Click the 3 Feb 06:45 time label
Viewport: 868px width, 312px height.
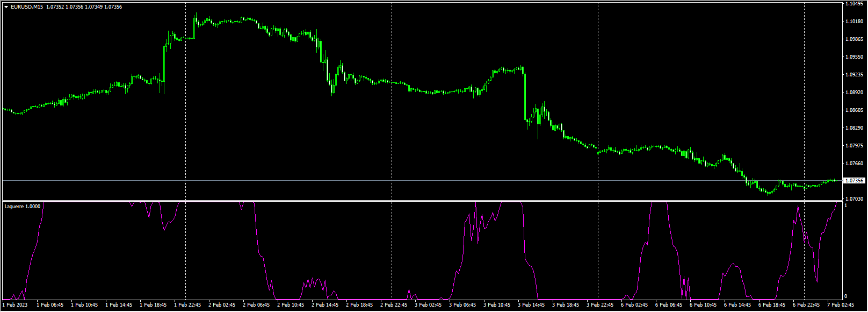(462, 305)
